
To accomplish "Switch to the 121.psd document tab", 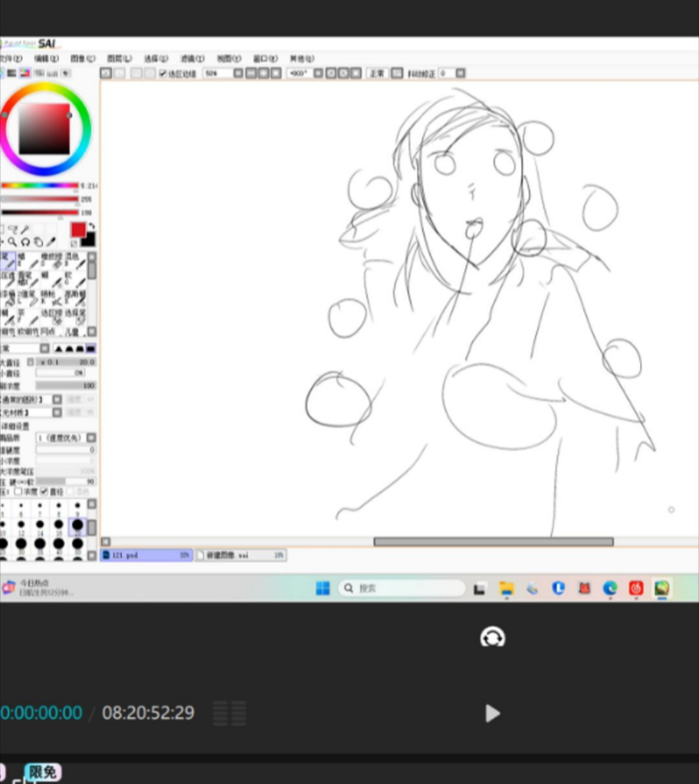I will coord(147,555).
